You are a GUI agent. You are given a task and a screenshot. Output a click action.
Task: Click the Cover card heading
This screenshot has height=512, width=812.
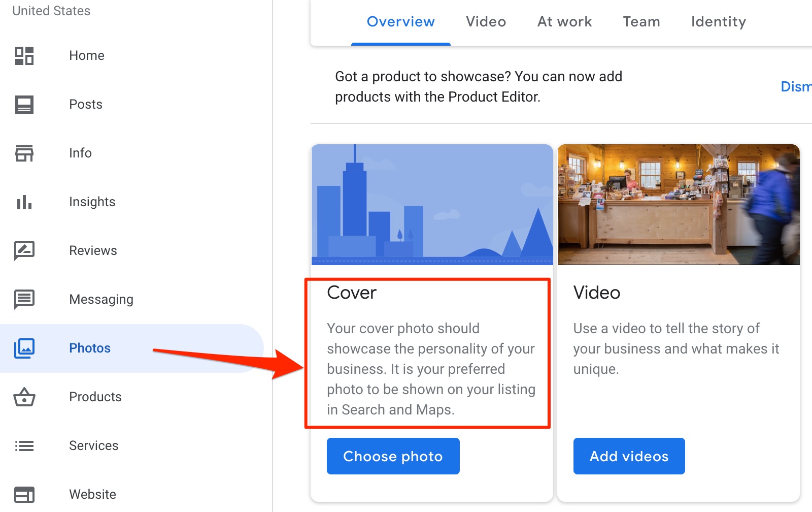click(352, 293)
